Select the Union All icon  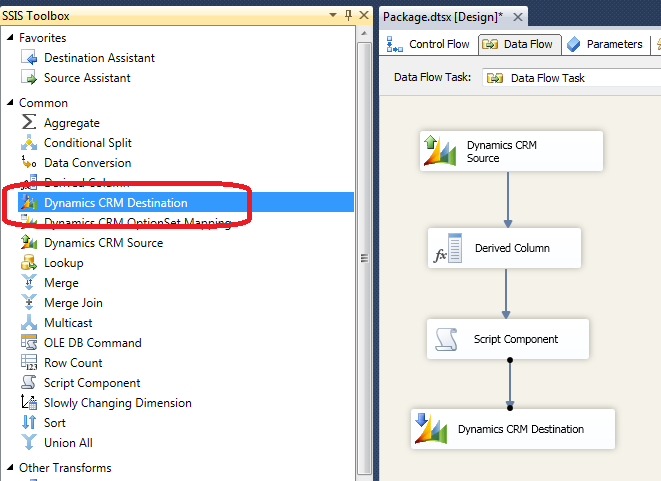click(29, 443)
